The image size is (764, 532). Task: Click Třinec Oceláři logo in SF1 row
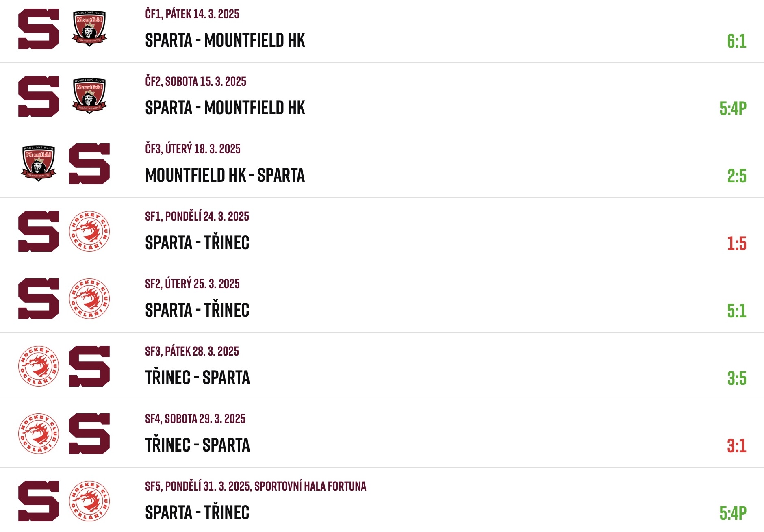[x=89, y=231]
